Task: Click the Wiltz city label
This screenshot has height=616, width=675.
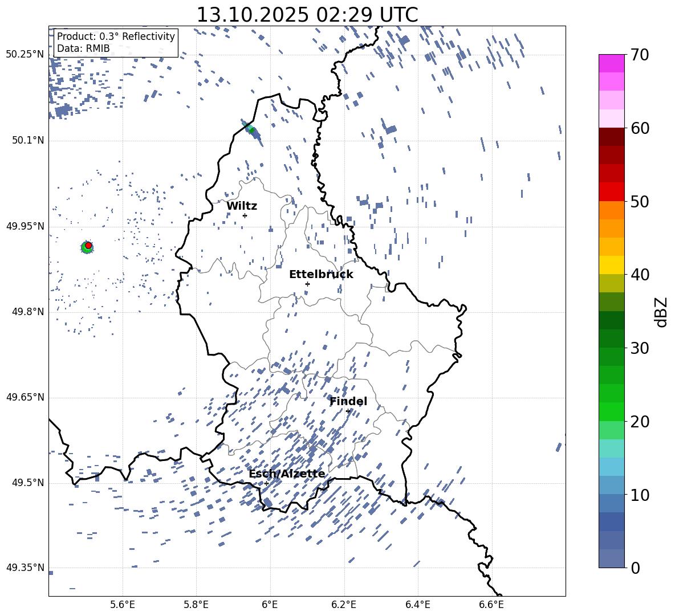Action: [242, 206]
